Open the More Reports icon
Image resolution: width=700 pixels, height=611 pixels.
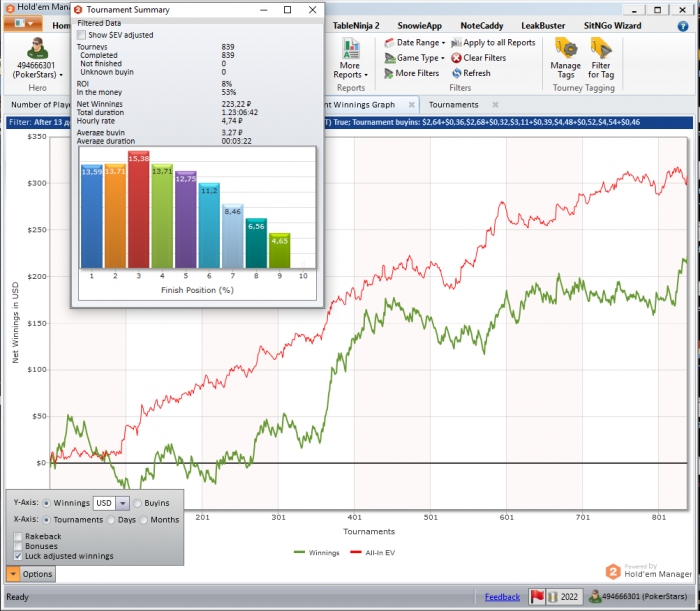coord(350,48)
